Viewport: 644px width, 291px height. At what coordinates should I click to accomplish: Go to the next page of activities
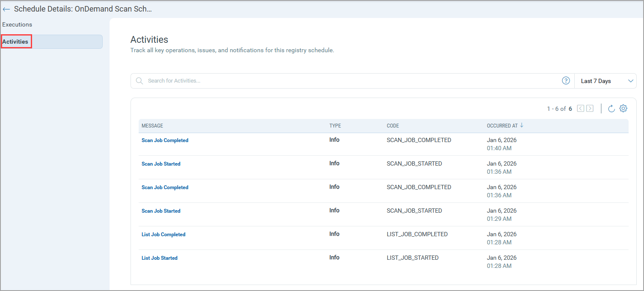tap(590, 109)
